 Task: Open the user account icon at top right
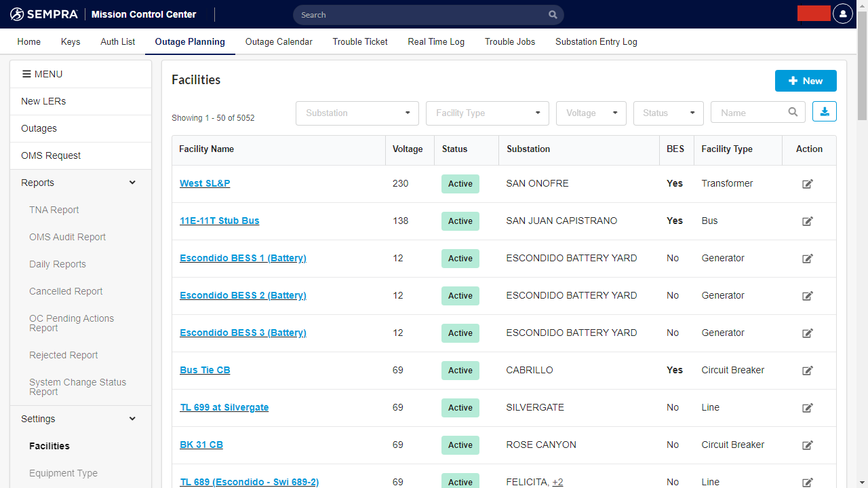coord(842,14)
